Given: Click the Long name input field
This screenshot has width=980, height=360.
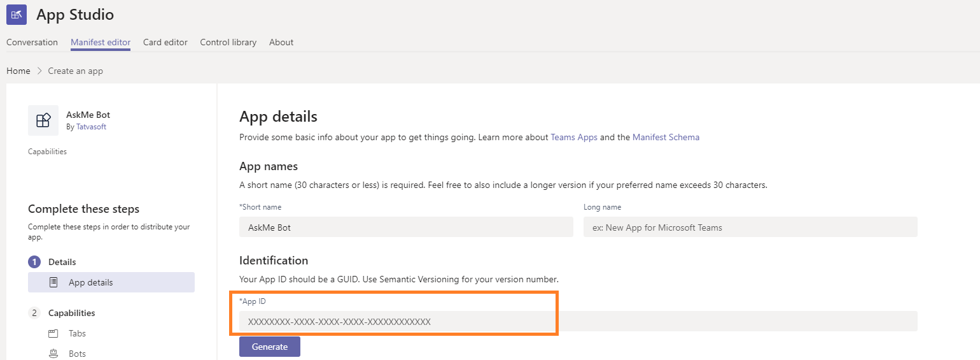Looking at the screenshot, I should 750,227.
